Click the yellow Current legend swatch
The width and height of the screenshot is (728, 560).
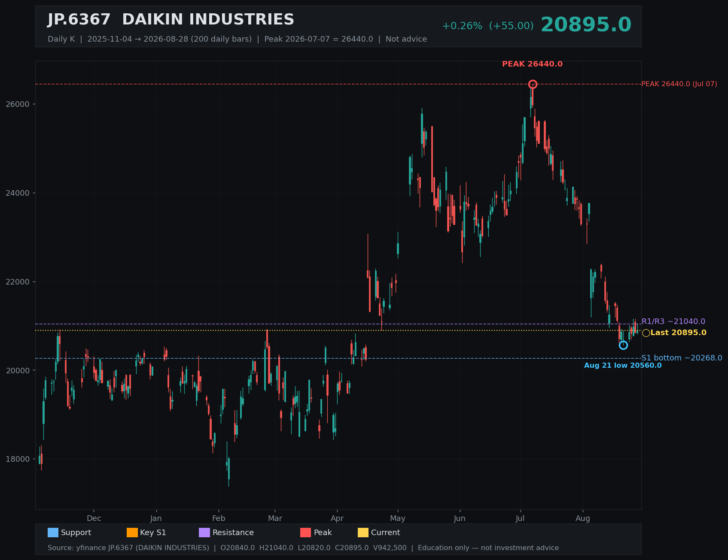pyautogui.click(x=363, y=533)
